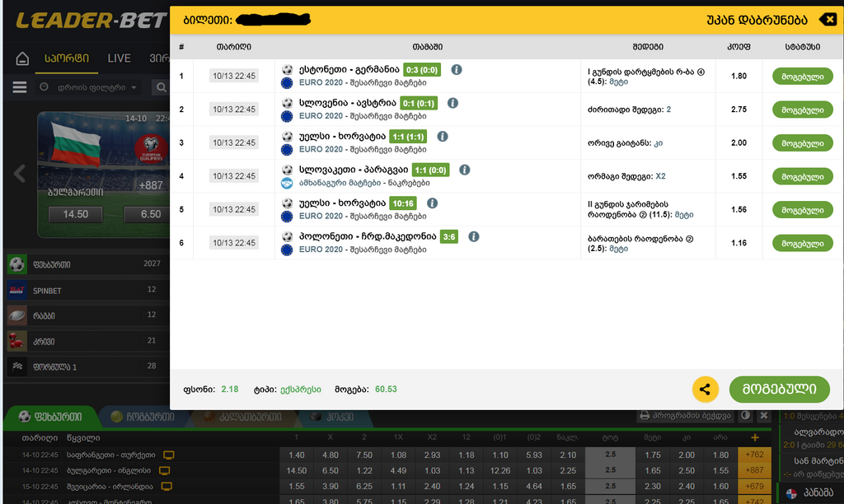Open info icon for პოლონეთი - ჩრდ.მაკედონია
Screen dimensions: 844x504
pos(474,236)
